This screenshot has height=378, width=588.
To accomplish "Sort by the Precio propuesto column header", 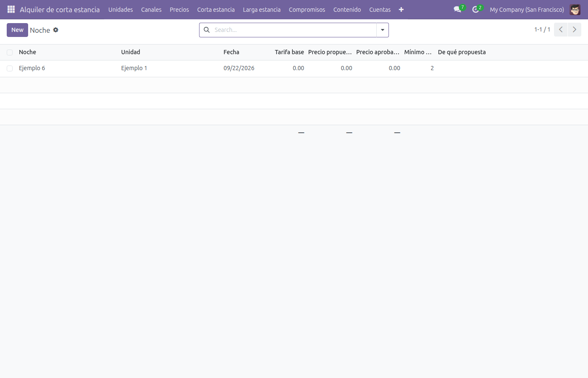I will click(330, 52).
